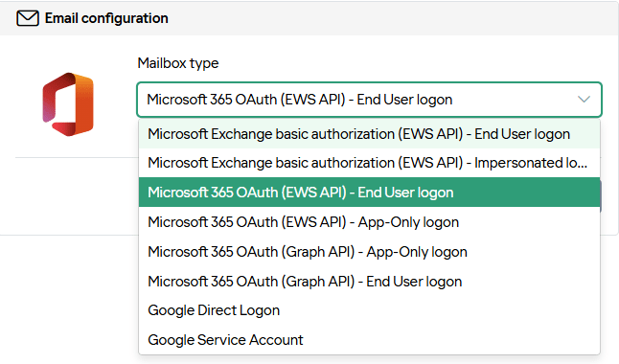Select the Google Service Account option
Screen dimensions: 619x364
pyautogui.click(x=369, y=339)
